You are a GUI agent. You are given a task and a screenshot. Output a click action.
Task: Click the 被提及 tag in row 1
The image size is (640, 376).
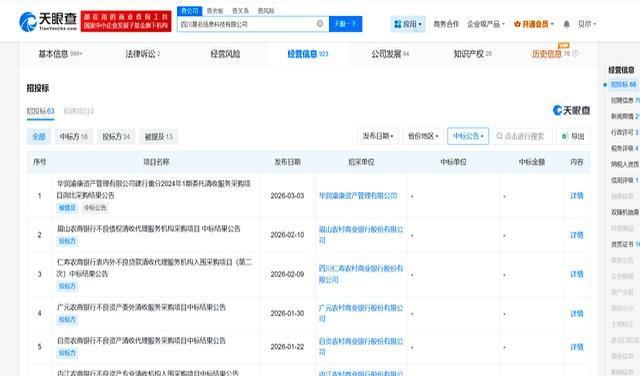(x=67, y=208)
